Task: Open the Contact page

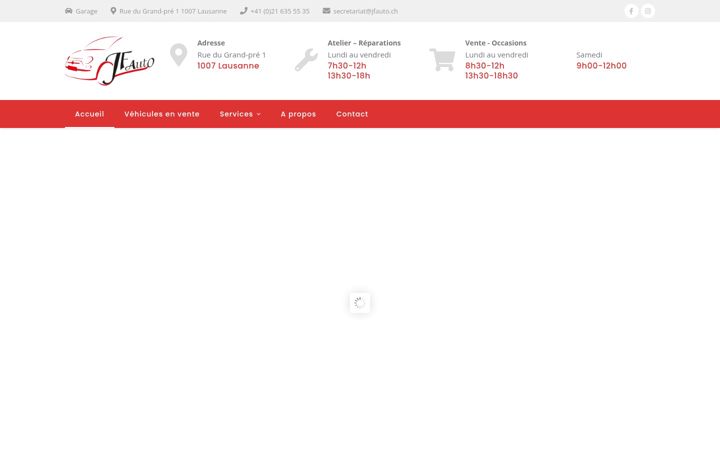Action: (x=352, y=114)
